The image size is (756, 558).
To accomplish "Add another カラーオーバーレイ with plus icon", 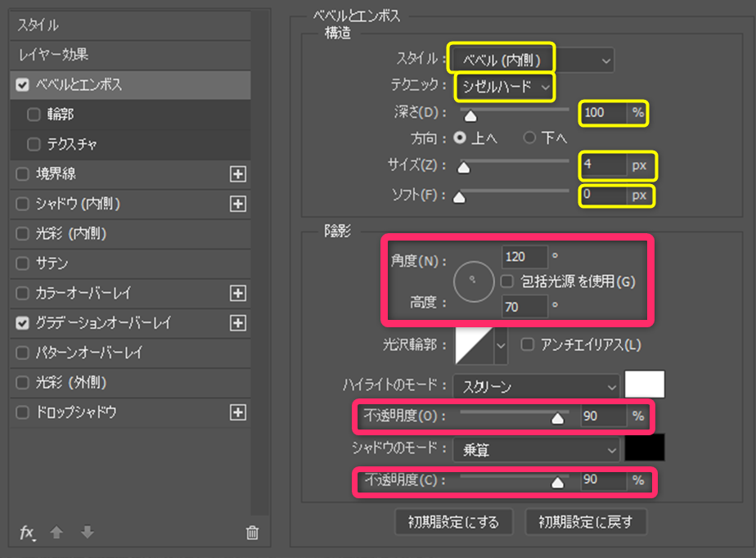I will pos(238,293).
